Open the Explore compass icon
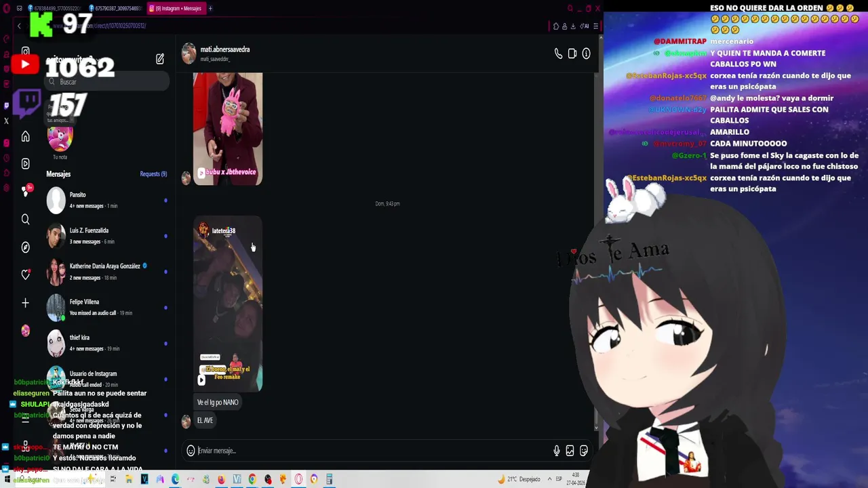The height and width of the screenshot is (488, 868). point(25,247)
